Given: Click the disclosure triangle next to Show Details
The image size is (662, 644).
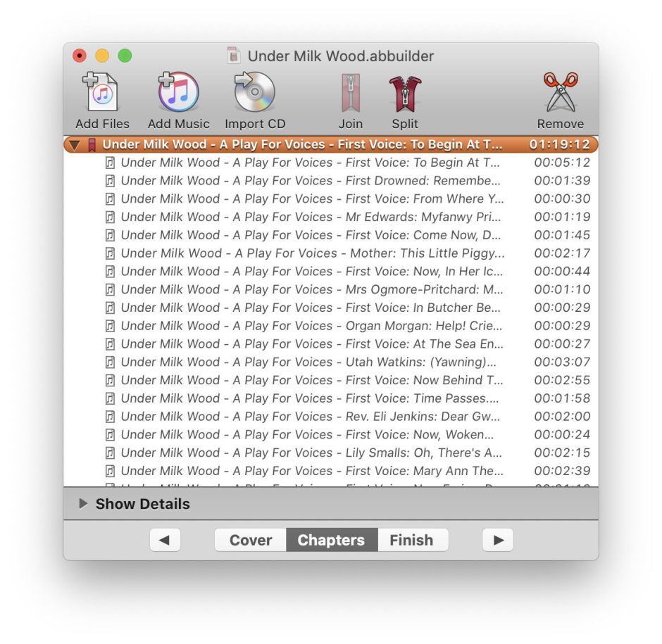Looking at the screenshot, I should 83,504.
